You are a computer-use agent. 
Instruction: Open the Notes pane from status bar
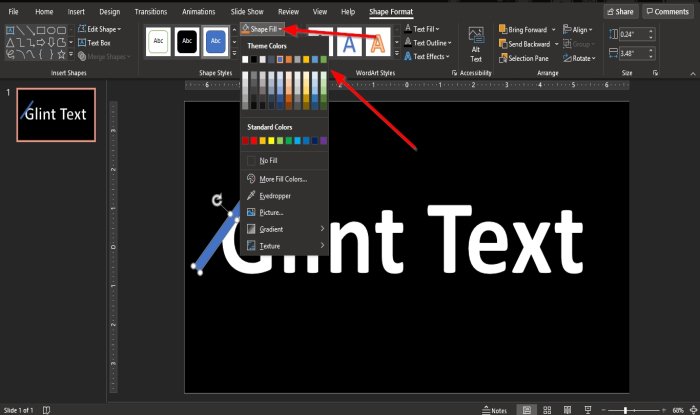point(494,409)
